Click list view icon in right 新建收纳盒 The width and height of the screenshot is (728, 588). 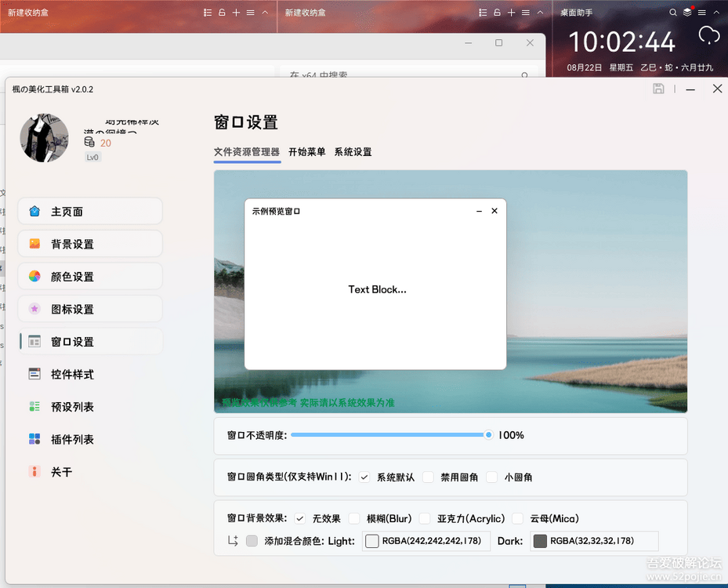click(483, 13)
